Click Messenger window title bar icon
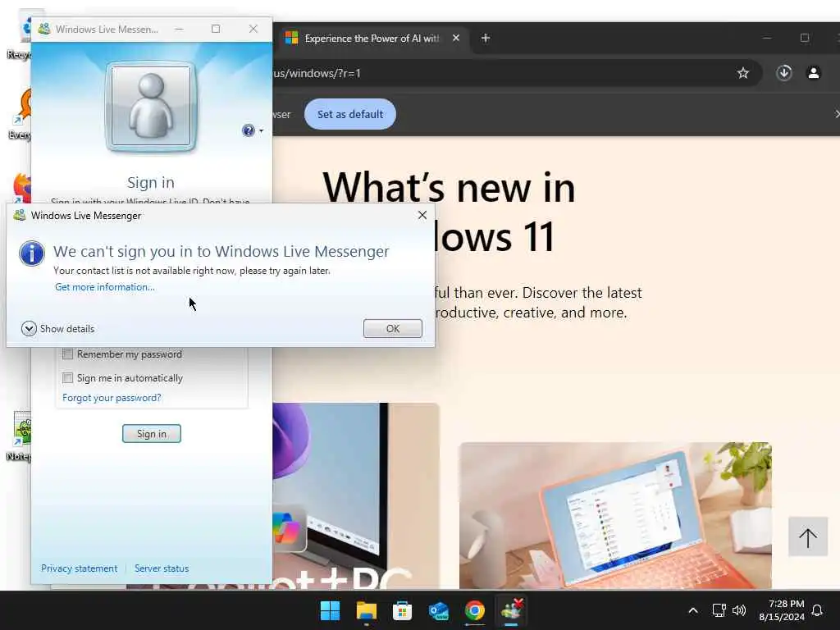 [x=44, y=29]
